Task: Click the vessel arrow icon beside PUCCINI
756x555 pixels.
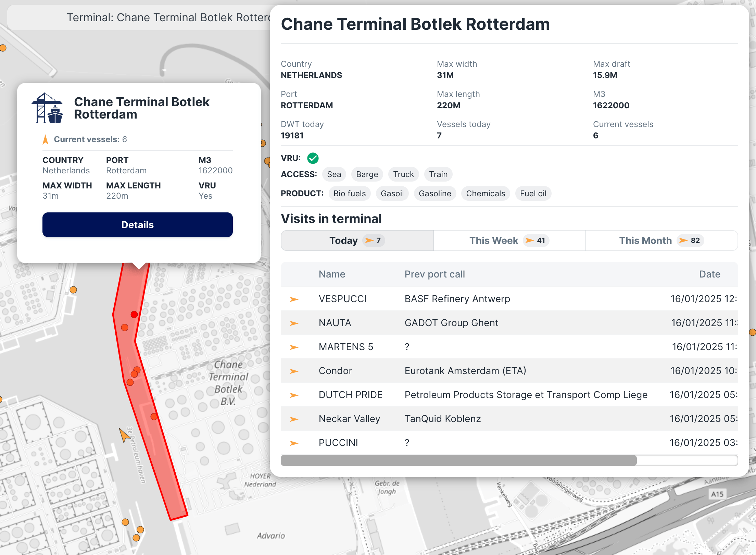Action: pos(294,443)
